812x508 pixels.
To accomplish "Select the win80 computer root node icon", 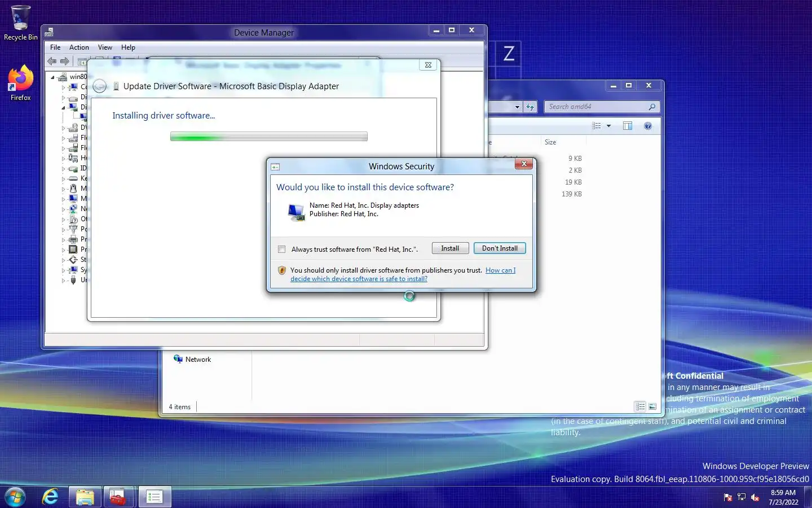I will pos(63,77).
